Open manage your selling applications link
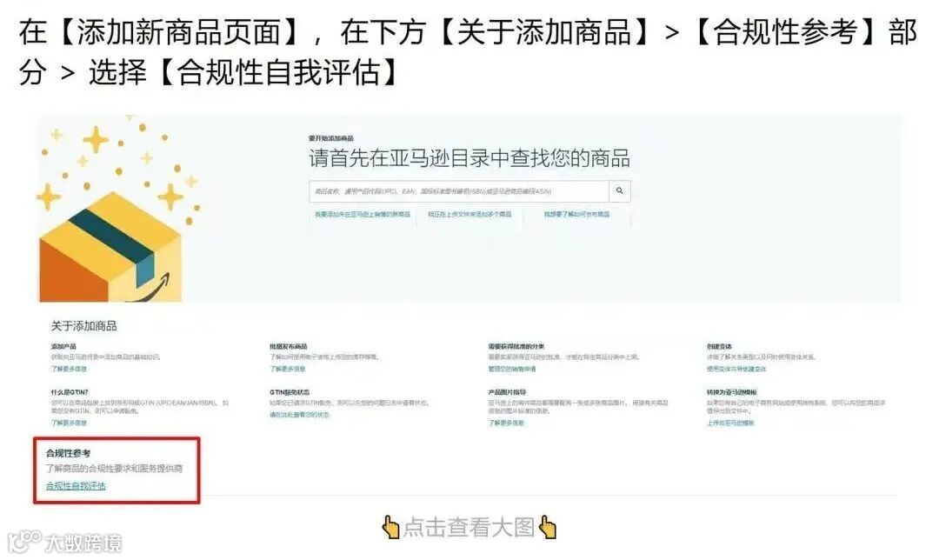Image resolution: width=939 pixels, height=560 pixels. [512, 369]
